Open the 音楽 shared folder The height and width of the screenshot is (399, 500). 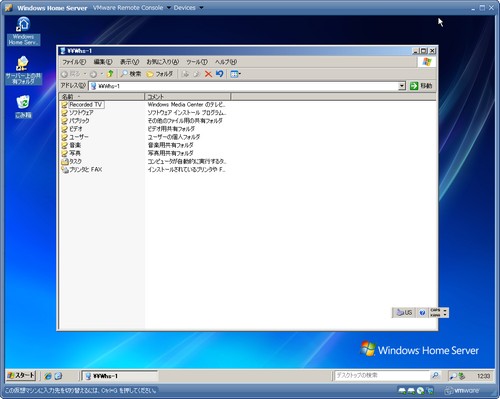tap(71, 145)
